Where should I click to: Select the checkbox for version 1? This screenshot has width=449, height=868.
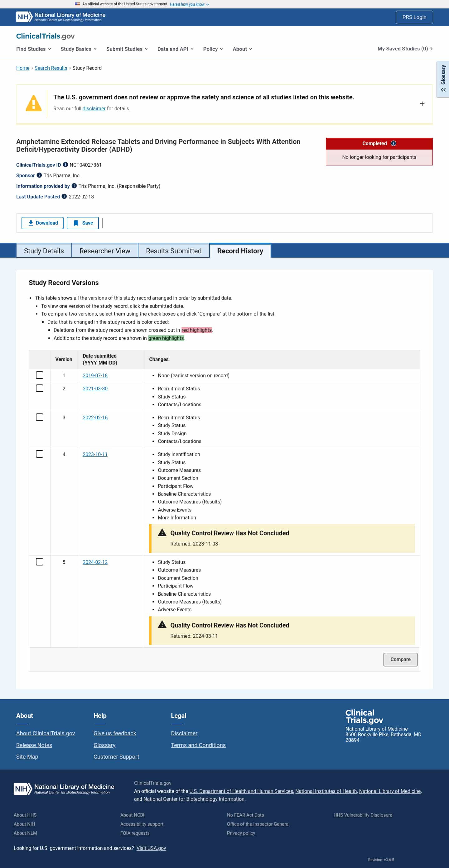(x=40, y=375)
